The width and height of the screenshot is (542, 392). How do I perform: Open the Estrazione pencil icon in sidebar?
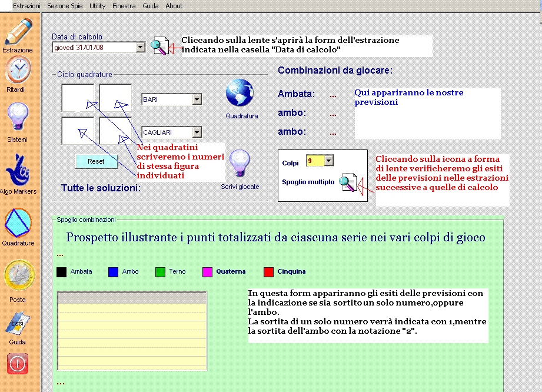click(x=18, y=31)
